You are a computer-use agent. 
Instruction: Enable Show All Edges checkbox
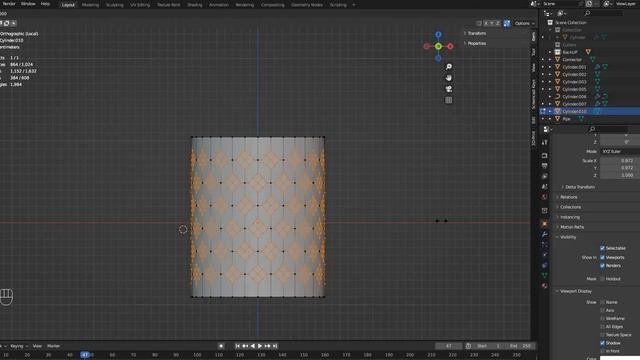pyautogui.click(x=602, y=327)
